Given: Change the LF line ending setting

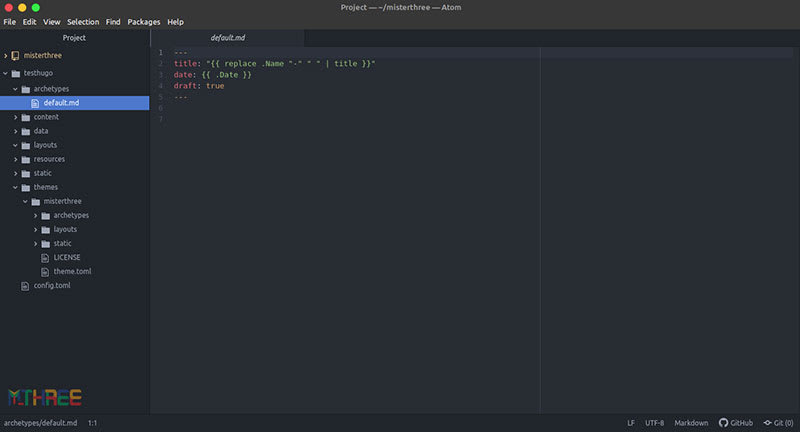Looking at the screenshot, I should [631, 423].
